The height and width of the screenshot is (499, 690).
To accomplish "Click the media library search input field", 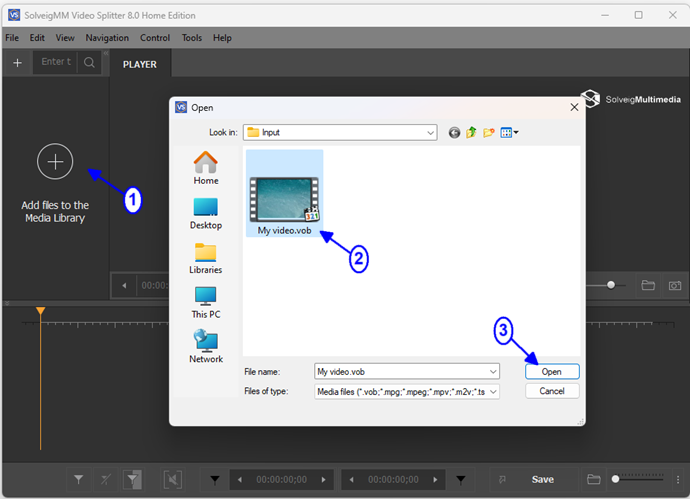I will [55, 62].
